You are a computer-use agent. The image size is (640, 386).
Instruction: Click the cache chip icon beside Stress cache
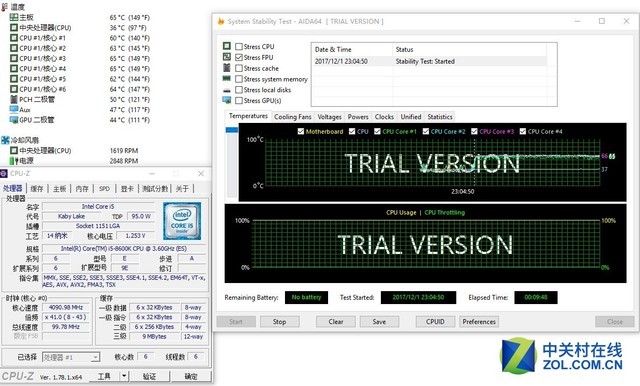pyautogui.click(x=227, y=67)
